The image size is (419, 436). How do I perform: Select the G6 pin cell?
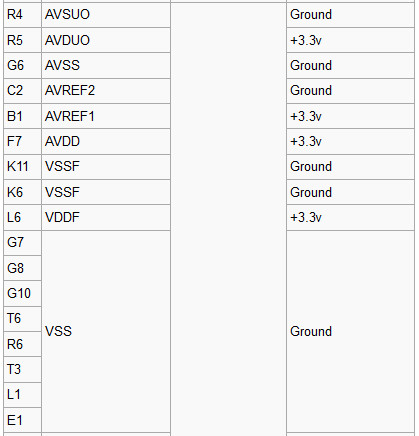(22, 66)
